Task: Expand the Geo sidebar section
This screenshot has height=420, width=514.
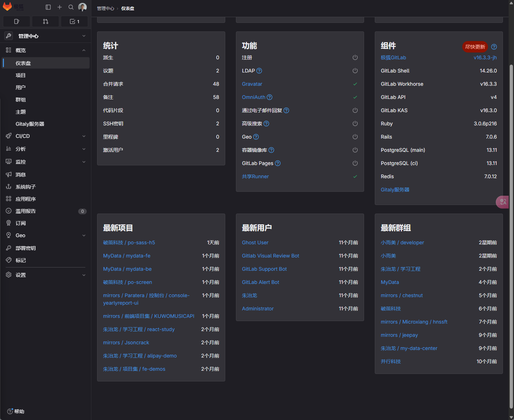Action: 45,235
